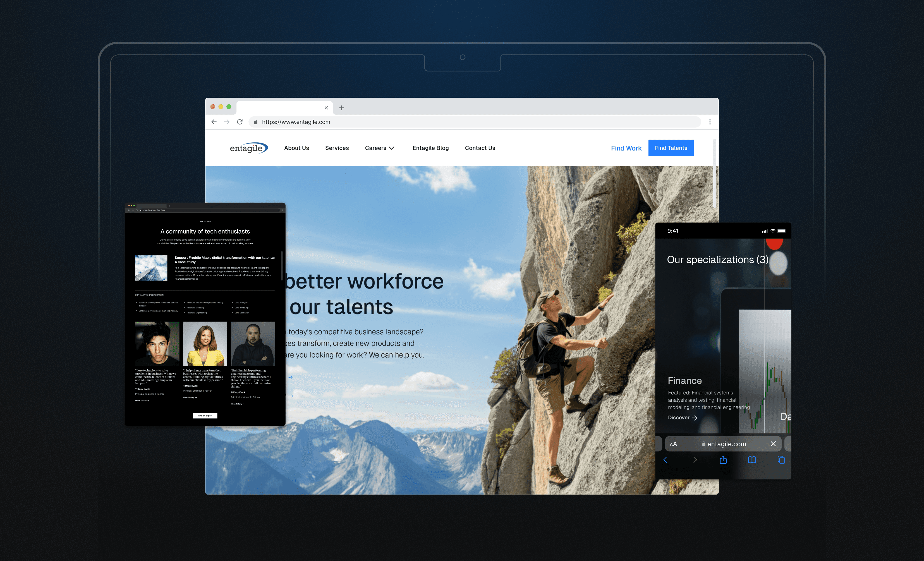This screenshot has height=561, width=924.
Task: Clear the mobile address bar X
Action: tap(773, 443)
